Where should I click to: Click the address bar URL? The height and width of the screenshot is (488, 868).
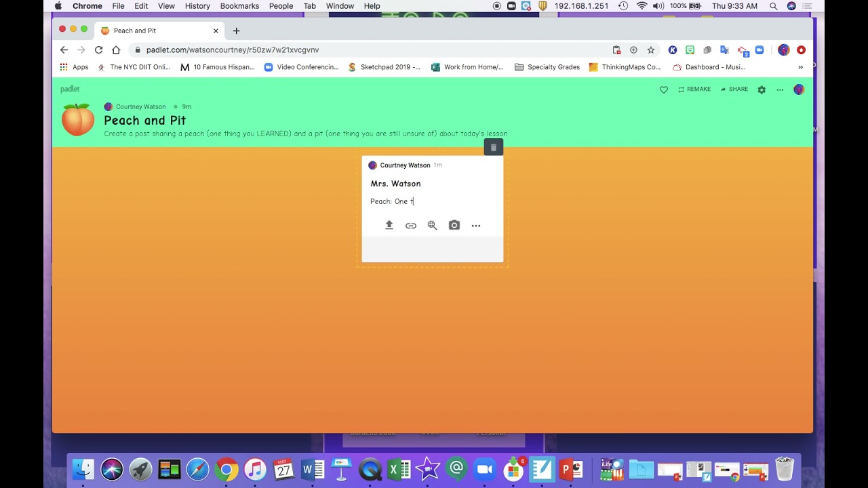[232, 49]
